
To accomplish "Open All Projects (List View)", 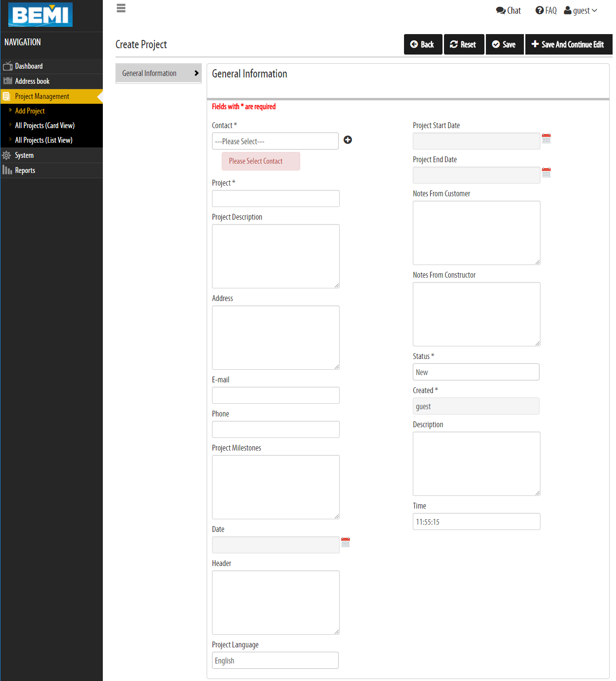I will tap(44, 140).
